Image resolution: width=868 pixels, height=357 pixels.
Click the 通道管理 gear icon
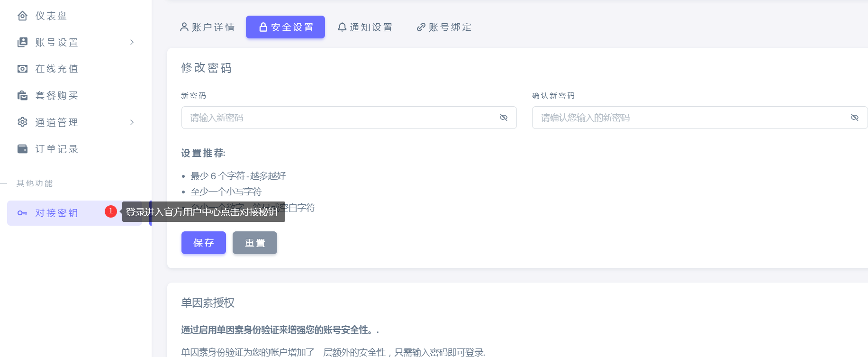click(x=22, y=122)
